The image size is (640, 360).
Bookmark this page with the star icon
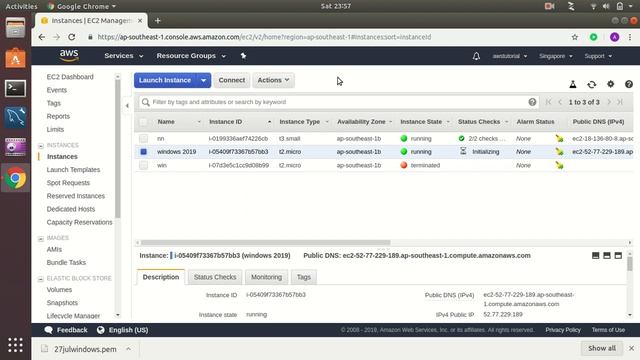pos(575,37)
